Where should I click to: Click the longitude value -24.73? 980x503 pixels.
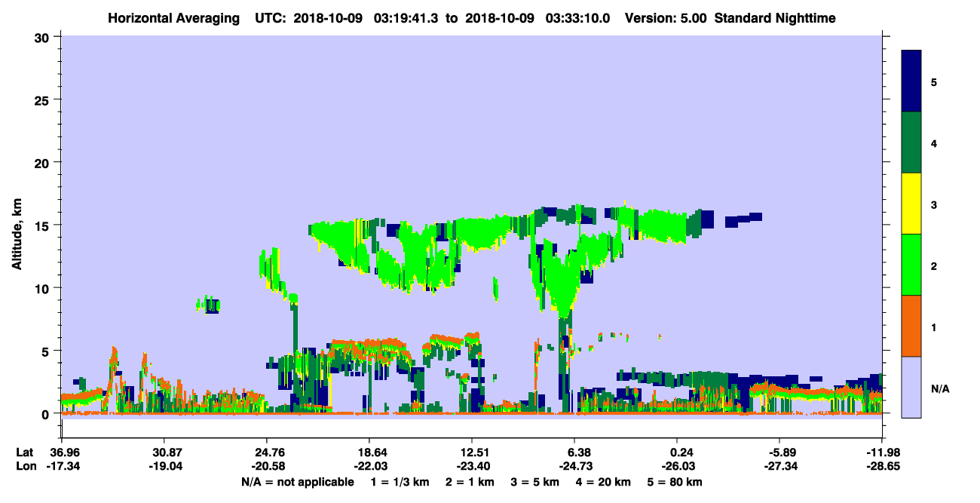(574, 467)
